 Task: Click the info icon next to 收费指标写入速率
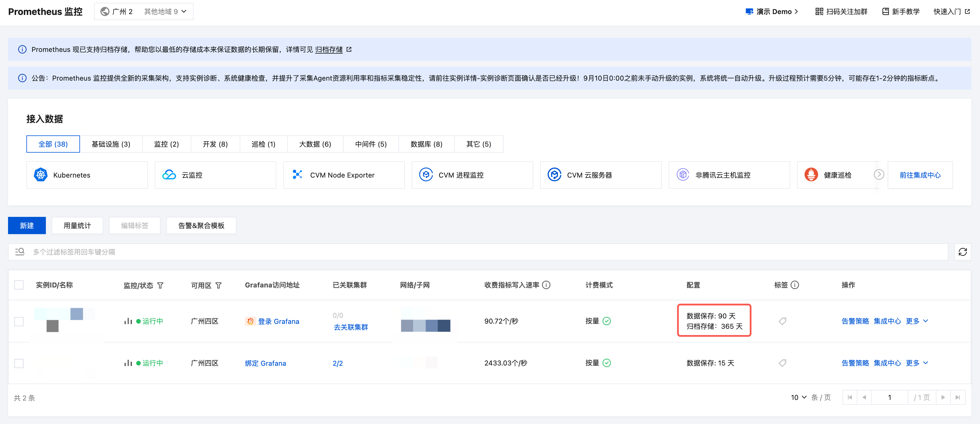546,285
